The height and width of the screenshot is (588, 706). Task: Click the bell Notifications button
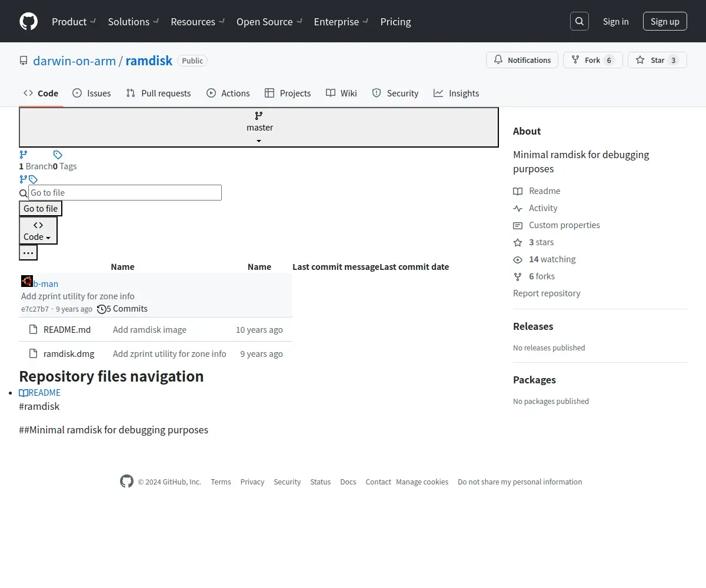(522, 60)
